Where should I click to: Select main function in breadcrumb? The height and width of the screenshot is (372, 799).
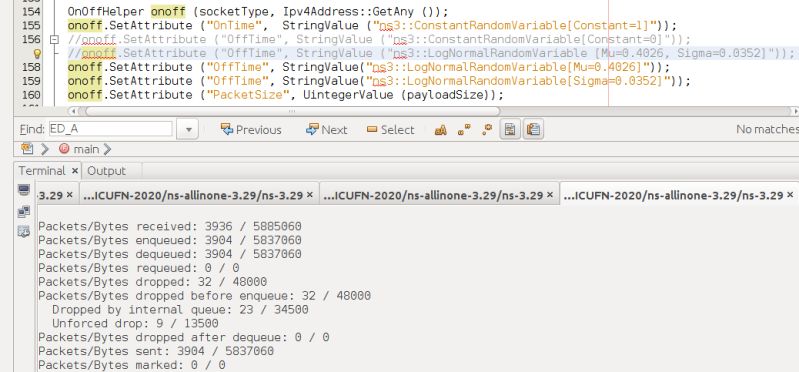[x=79, y=149]
